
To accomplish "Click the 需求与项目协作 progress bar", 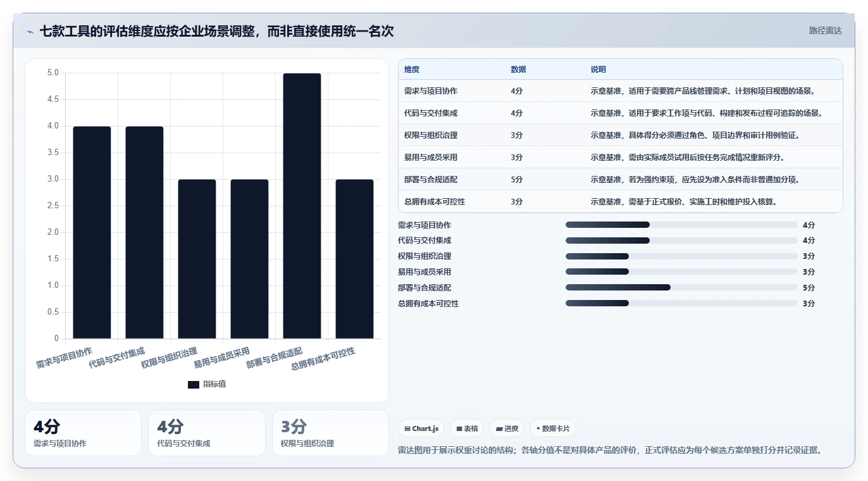I will [681, 225].
